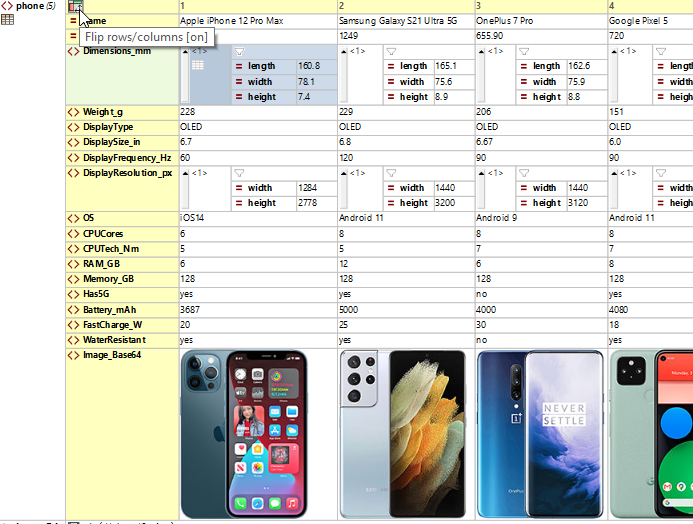This screenshot has width=693, height=524.
Task: Select the DisplayType row header
Action: pos(108,127)
